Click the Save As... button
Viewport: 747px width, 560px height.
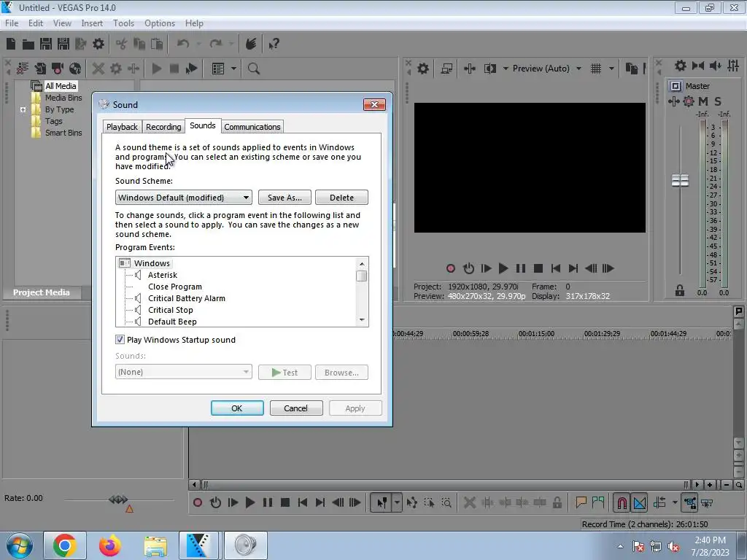click(285, 198)
